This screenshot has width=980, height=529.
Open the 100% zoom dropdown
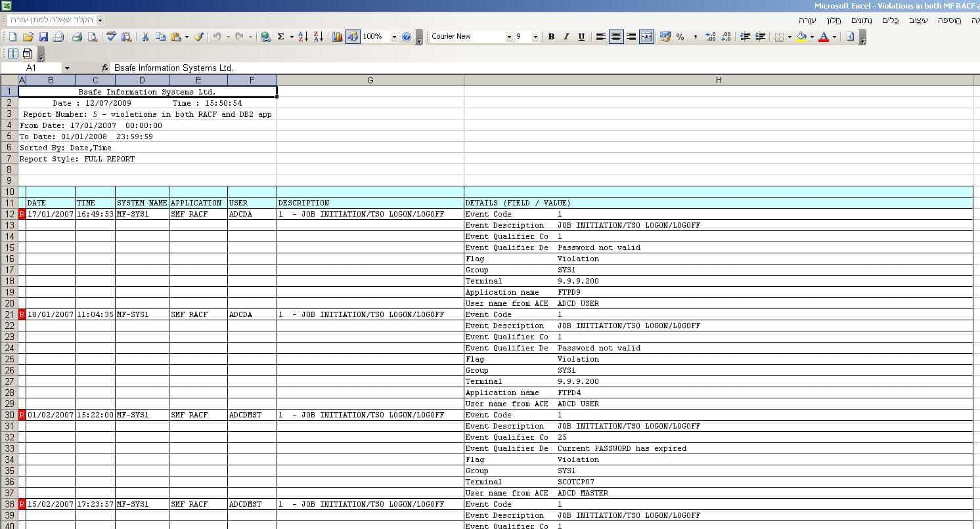[394, 37]
